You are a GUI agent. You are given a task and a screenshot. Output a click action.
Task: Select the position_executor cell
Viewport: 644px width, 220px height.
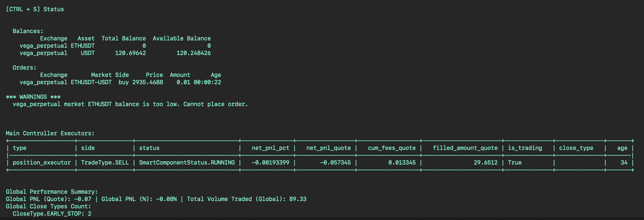coord(41,163)
